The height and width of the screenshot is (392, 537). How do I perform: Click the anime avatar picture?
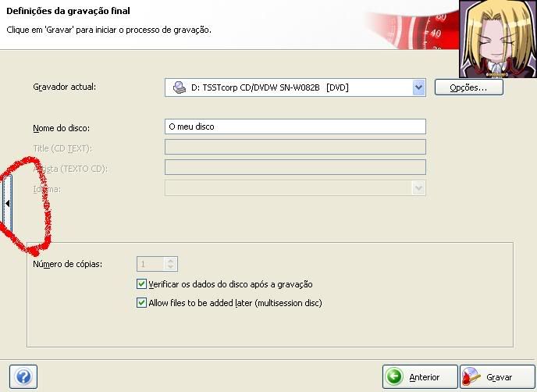[x=497, y=39]
